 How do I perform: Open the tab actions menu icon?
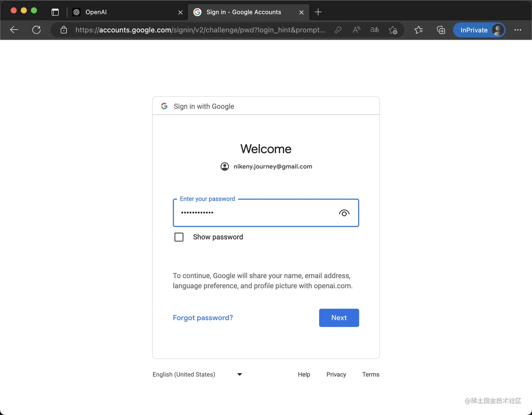[x=55, y=12]
